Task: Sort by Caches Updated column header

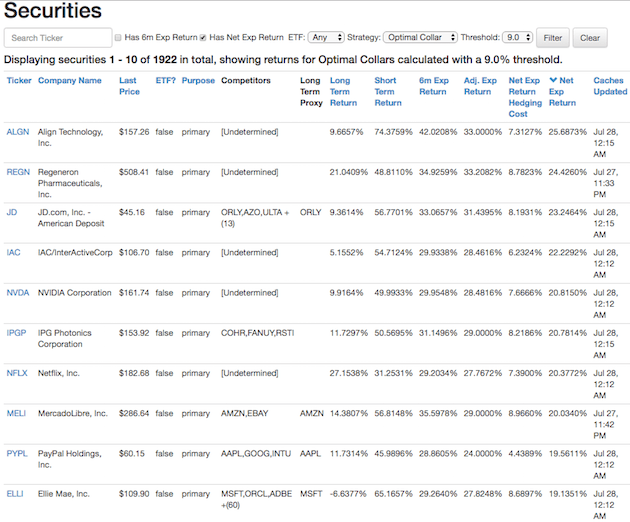Action: (610, 86)
